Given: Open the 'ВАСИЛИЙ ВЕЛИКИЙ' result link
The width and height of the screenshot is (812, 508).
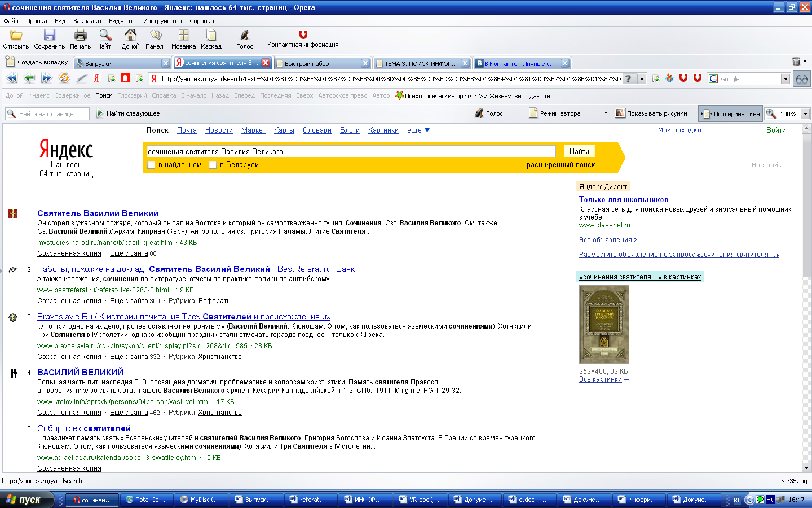Looking at the screenshot, I should (x=80, y=373).
